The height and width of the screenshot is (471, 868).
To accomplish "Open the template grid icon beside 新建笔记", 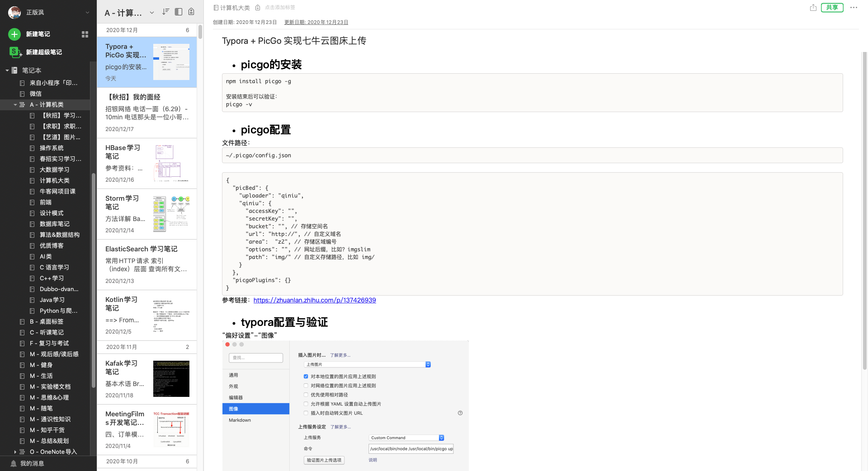I will (x=85, y=34).
